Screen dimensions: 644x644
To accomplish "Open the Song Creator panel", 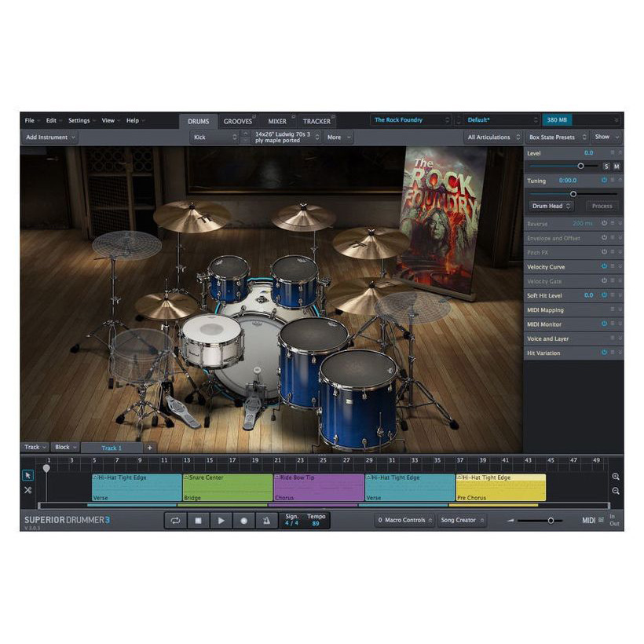I will click(x=462, y=521).
